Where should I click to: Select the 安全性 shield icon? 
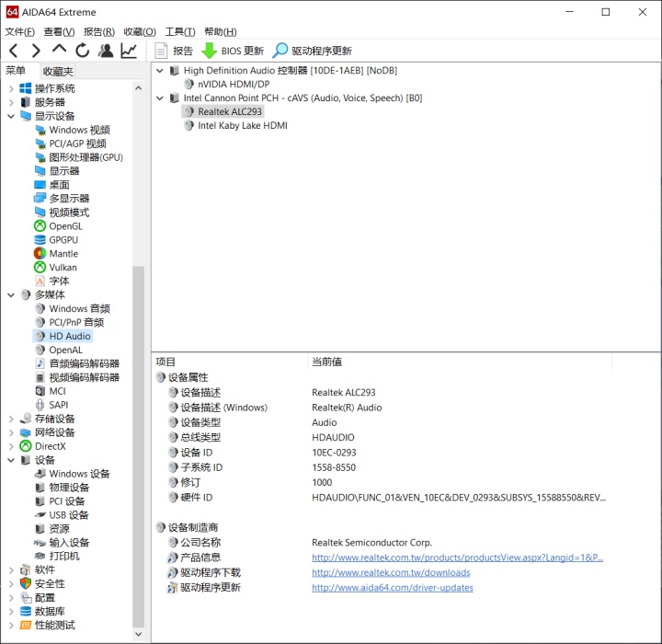tap(26, 583)
